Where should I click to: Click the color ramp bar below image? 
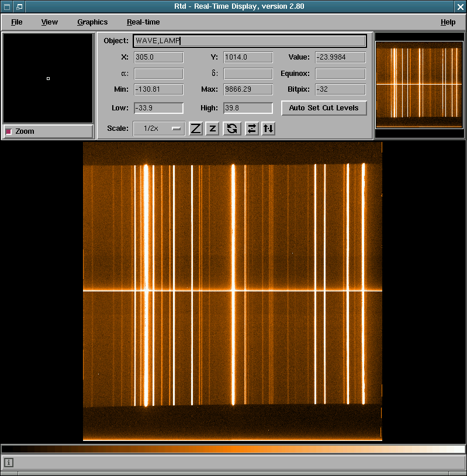[x=233, y=449]
